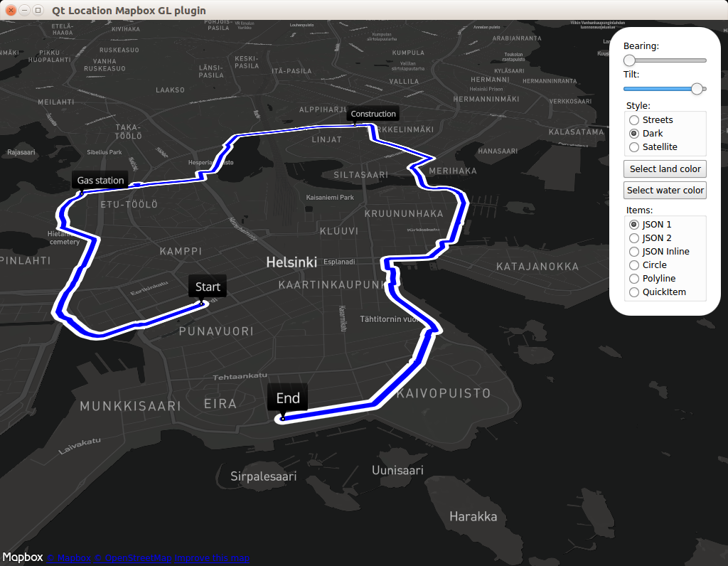
Task: Open the © OpenStreetMap attribution link
Action: coord(133,558)
